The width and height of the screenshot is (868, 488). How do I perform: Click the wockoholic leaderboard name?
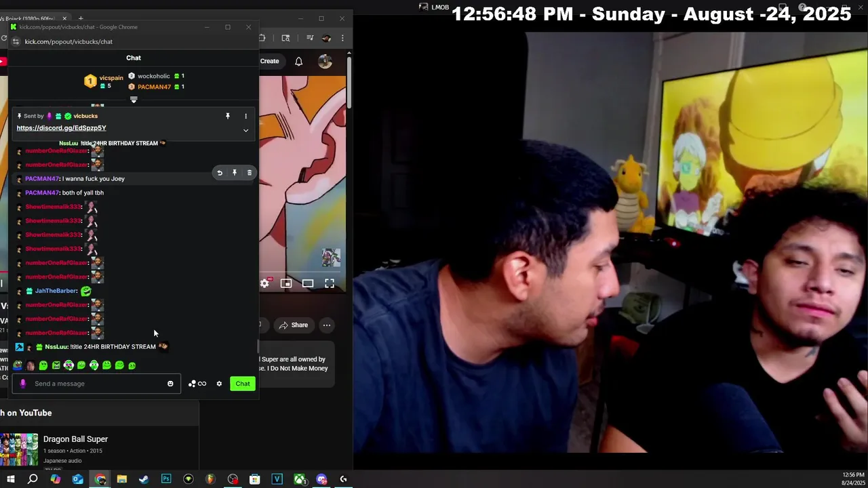pos(153,76)
